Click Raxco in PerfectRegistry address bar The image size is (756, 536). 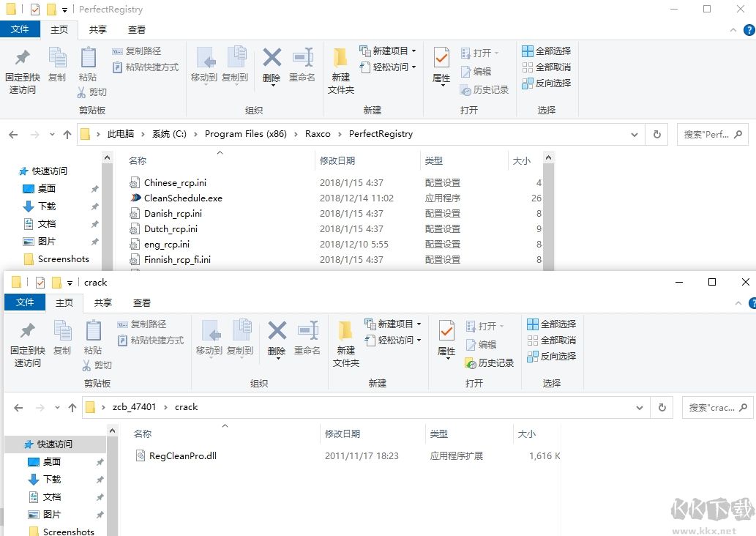point(318,134)
